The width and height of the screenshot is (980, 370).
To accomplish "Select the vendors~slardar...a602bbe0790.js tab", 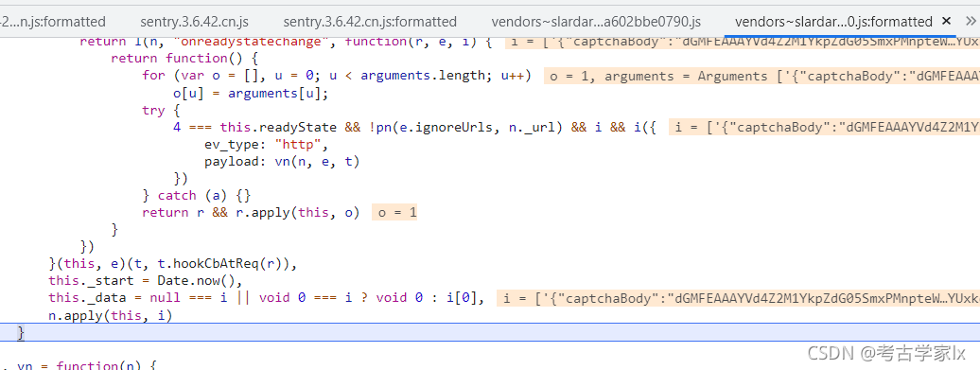I will coord(596,21).
